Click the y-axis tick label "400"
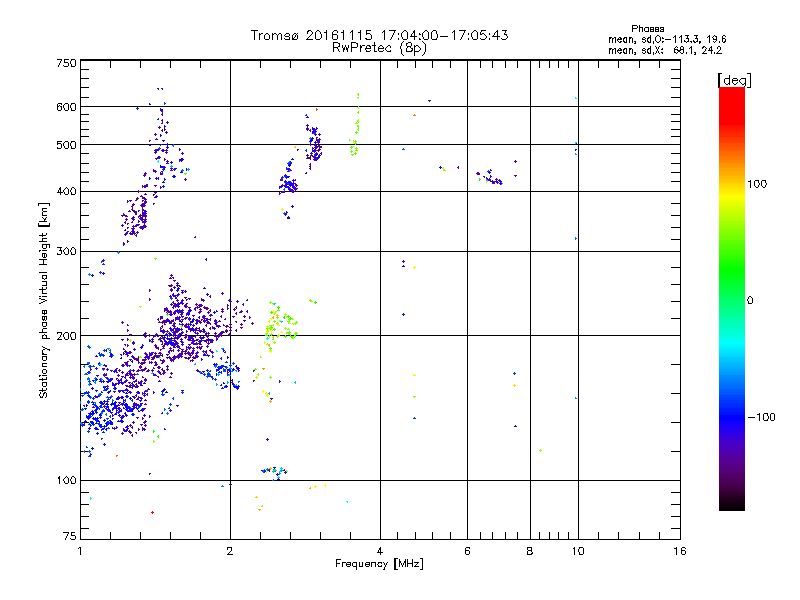 (x=66, y=191)
